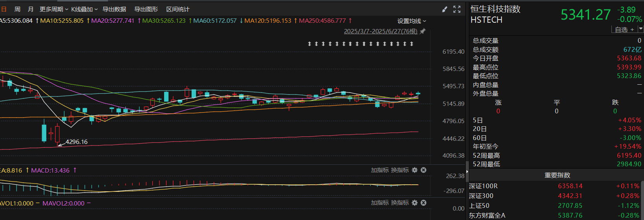Click the 20日 change +3.30%
This screenshot has width=644, height=220.
point(629,129)
